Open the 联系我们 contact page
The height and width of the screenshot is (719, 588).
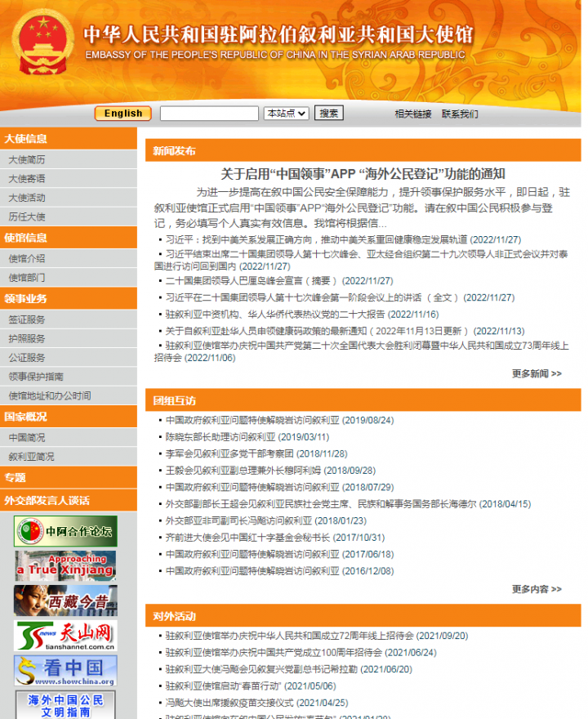(460, 114)
